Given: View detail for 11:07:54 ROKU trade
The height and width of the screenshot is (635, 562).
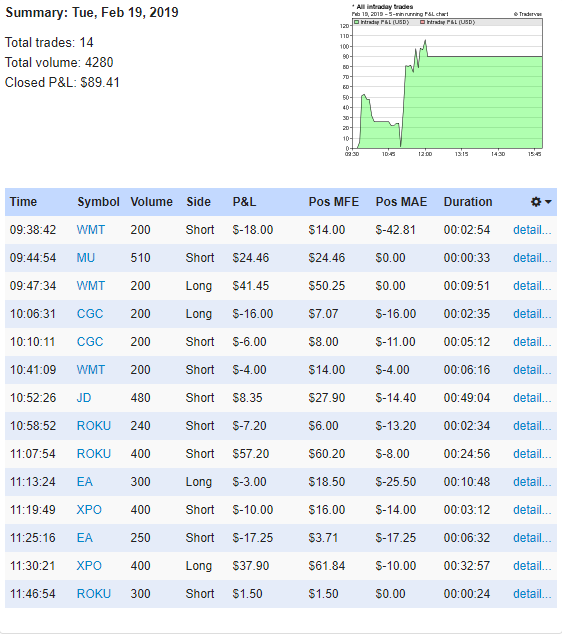Looking at the screenshot, I should (x=532, y=454).
